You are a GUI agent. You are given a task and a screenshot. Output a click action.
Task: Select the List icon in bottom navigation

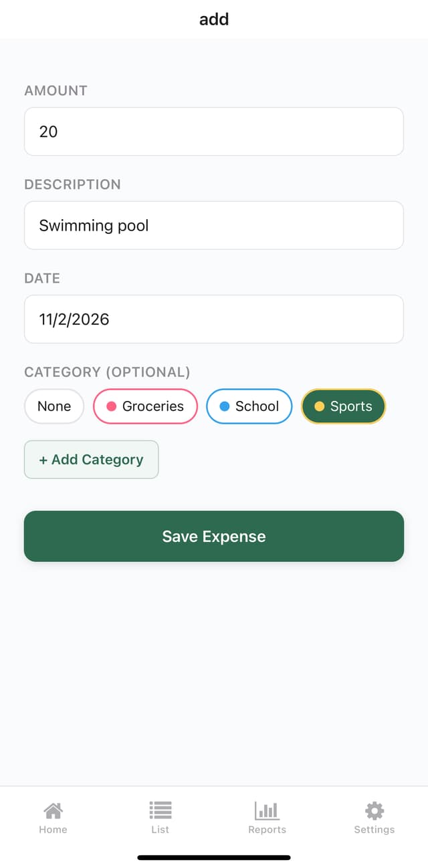coord(160,811)
